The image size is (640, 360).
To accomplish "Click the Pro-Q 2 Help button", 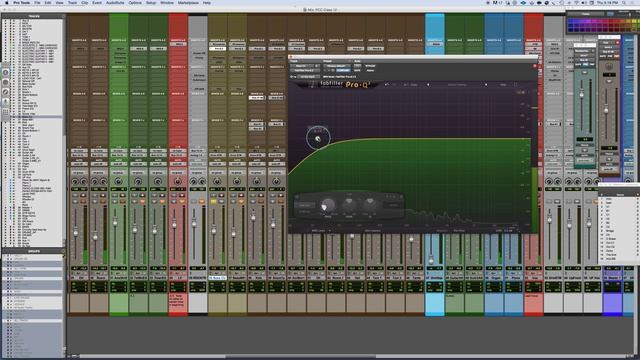I will (x=503, y=84).
